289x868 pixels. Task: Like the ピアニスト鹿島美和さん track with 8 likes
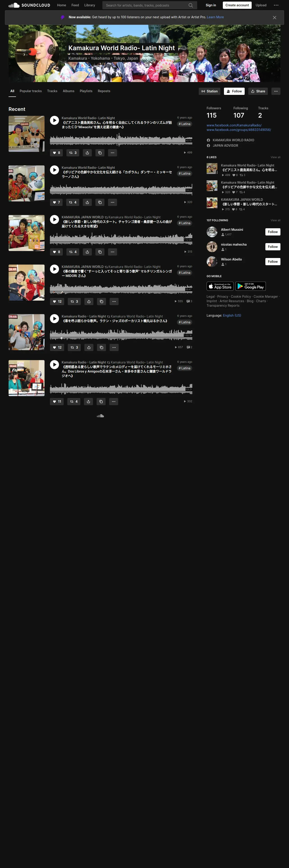(x=56, y=153)
